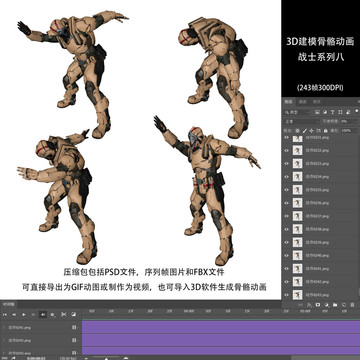
Task: Hide layer 动作0232.png with eye icon
Action: (x=286, y=150)
